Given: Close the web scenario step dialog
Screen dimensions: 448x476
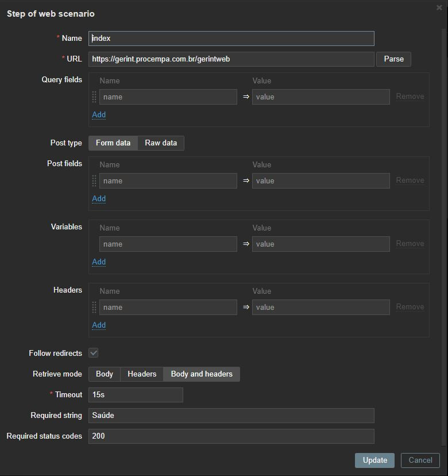Looking at the screenshot, I should pos(439,8).
